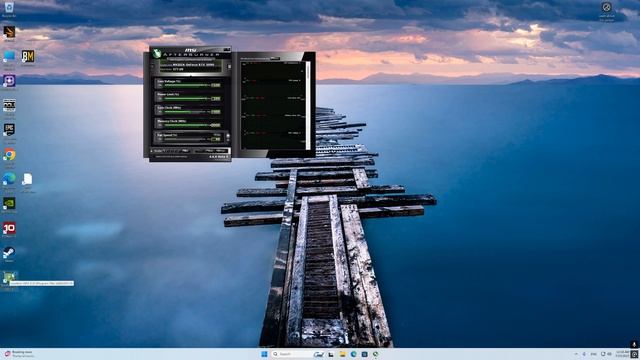Launch the NVIDIA desktop shortcut
Image resolution: width=640 pixels, height=360 pixels.
[9, 203]
